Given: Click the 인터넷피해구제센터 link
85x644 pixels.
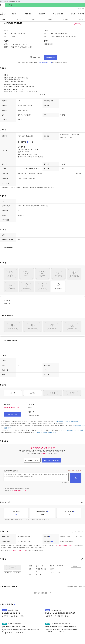Looking at the screenshot, I should coord(22,491).
